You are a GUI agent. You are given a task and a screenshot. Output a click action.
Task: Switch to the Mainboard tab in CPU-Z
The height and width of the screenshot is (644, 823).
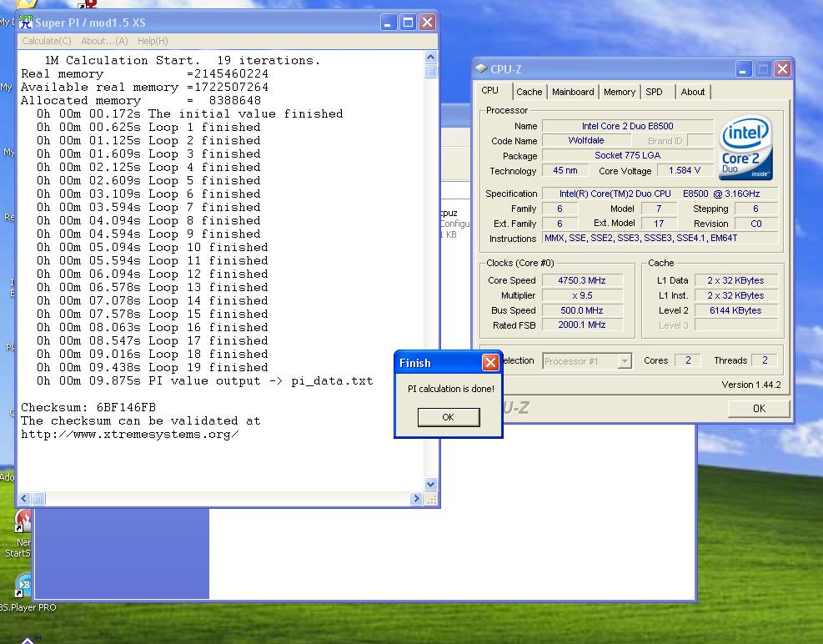(573, 92)
